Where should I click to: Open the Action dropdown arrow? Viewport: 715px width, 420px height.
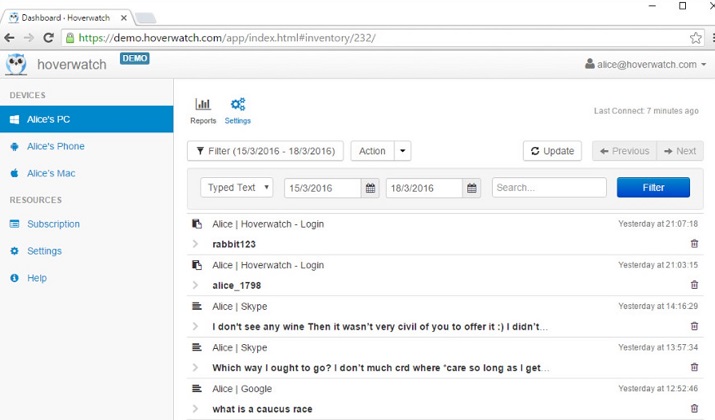pyautogui.click(x=403, y=151)
